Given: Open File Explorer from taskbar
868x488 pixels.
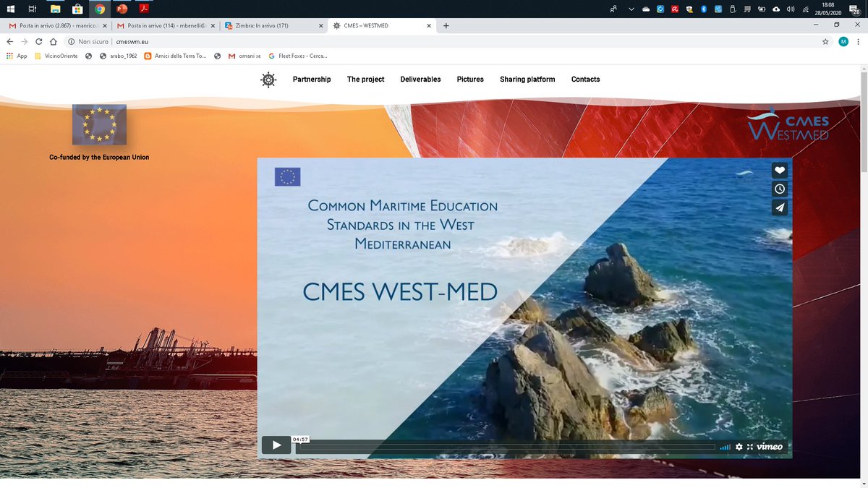Looking at the screenshot, I should (55, 9).
